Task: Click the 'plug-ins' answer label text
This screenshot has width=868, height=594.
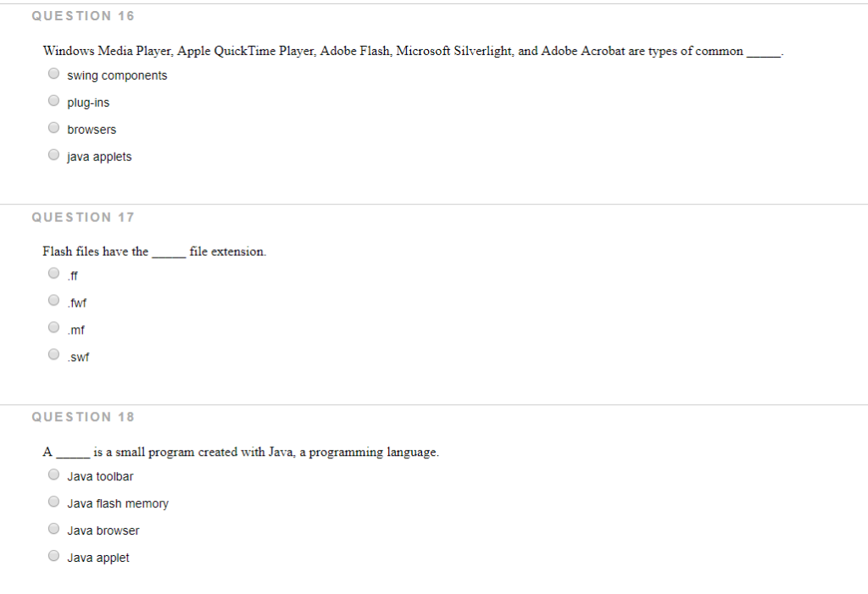Action: 86,102
